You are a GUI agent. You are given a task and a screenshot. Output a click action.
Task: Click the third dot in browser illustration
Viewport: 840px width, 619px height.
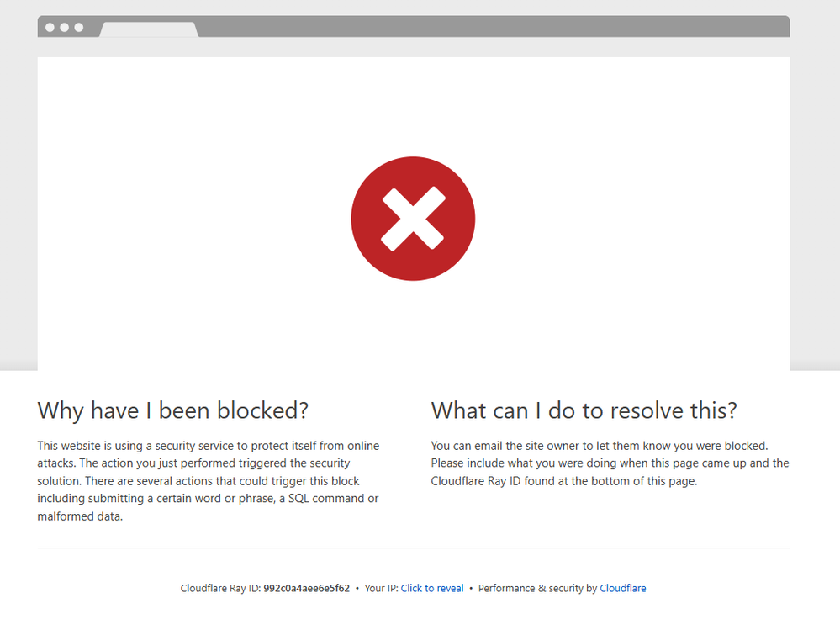tap(78, 28)
